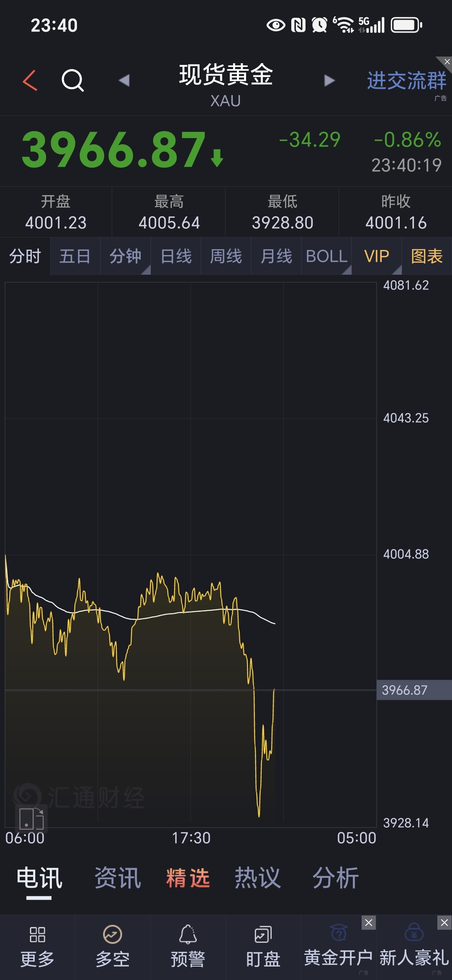The height and width of the screenshot is (980, 452).
Task: Switch to the 月线 tab
Action: pyautogui.click(x=276, y=256)
